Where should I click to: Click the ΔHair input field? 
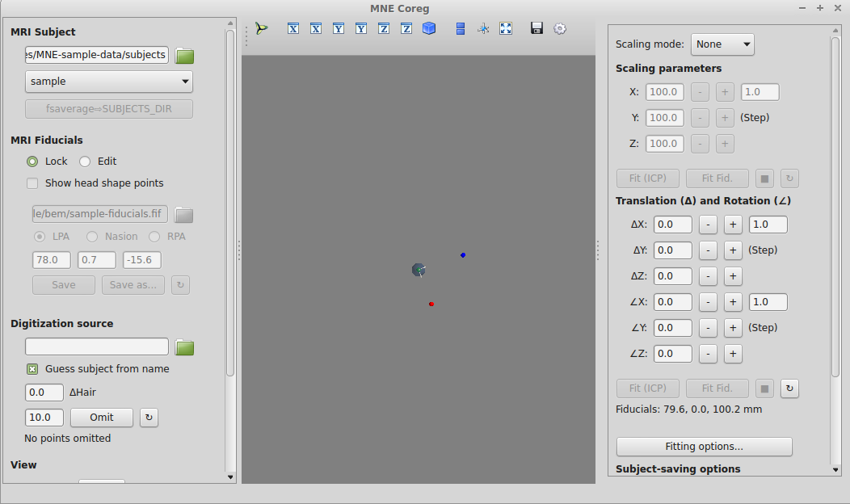point(44,392)
